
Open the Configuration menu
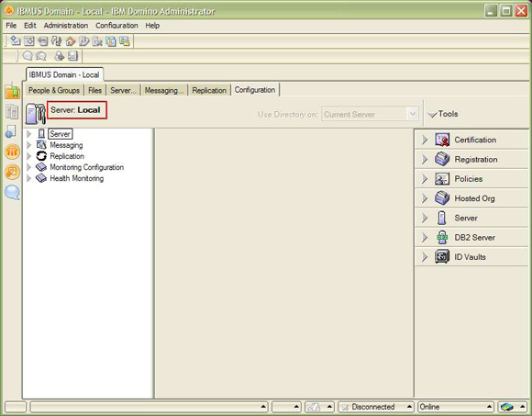pos(116,26)
